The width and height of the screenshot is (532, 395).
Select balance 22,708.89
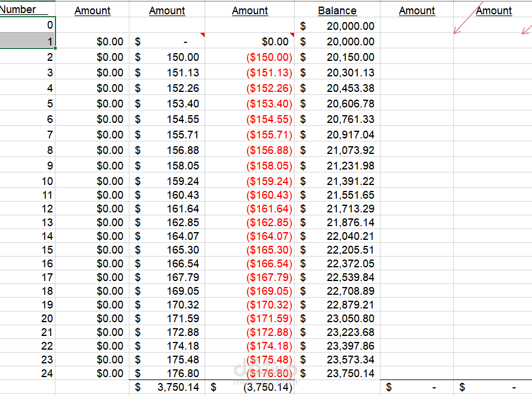coord(337,291)
